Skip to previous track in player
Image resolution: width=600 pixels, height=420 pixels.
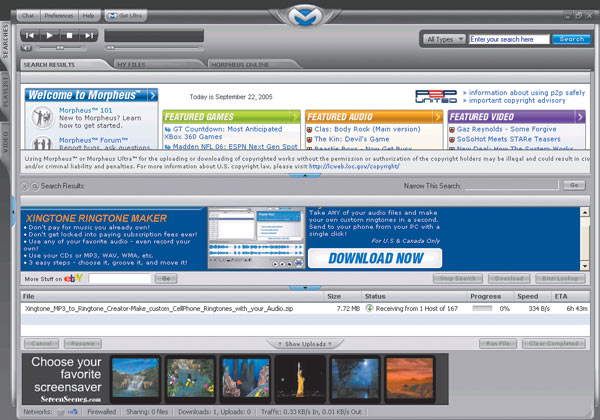click(31, 35)
